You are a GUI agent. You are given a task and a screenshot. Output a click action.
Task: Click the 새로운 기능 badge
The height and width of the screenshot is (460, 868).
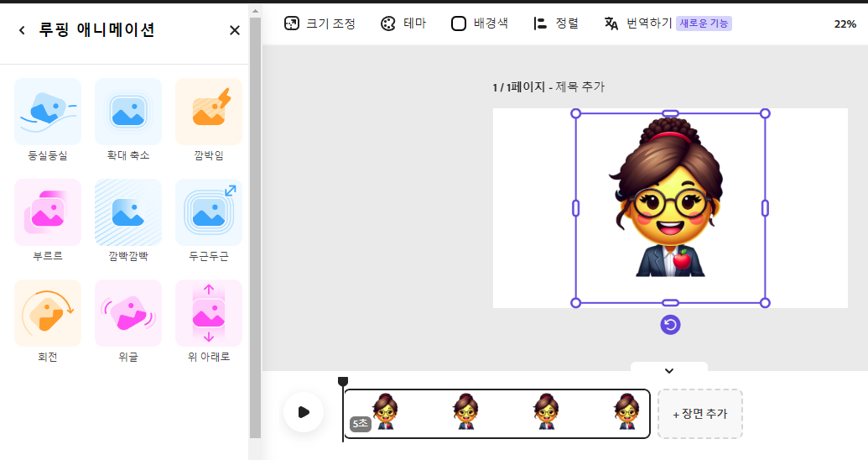point(704,24)
